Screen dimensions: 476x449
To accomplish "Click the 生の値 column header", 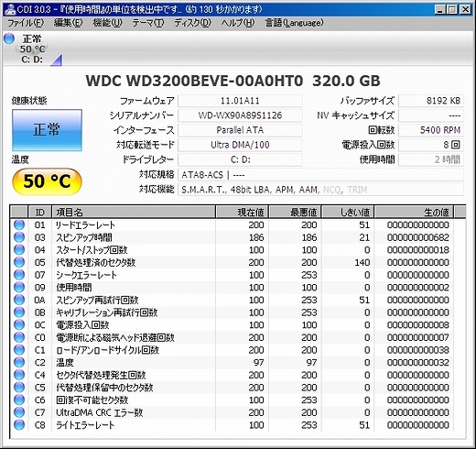I will [414, 212].
